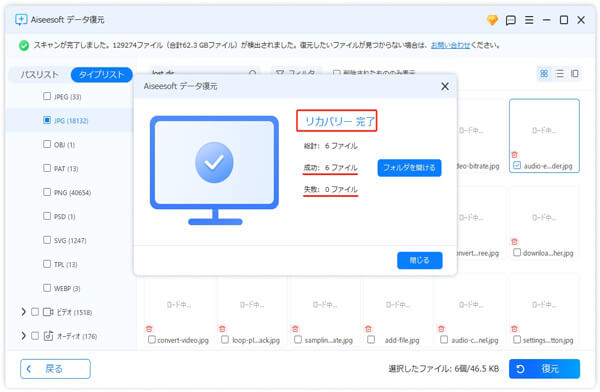Check the PSD (1) type
Image resolution: width=600 pixels, height=392 pixels.
(x=47, y=216)
